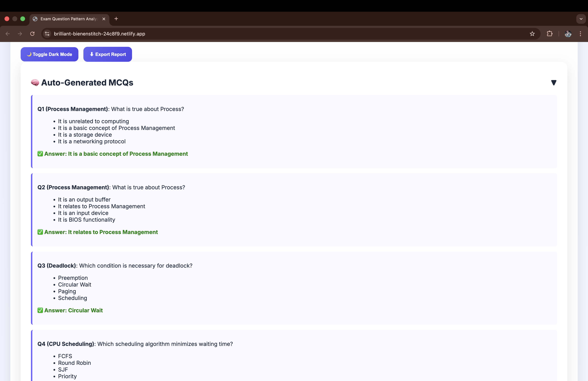Click the green macOS fullscreen window button

click(x=23, y=19)
